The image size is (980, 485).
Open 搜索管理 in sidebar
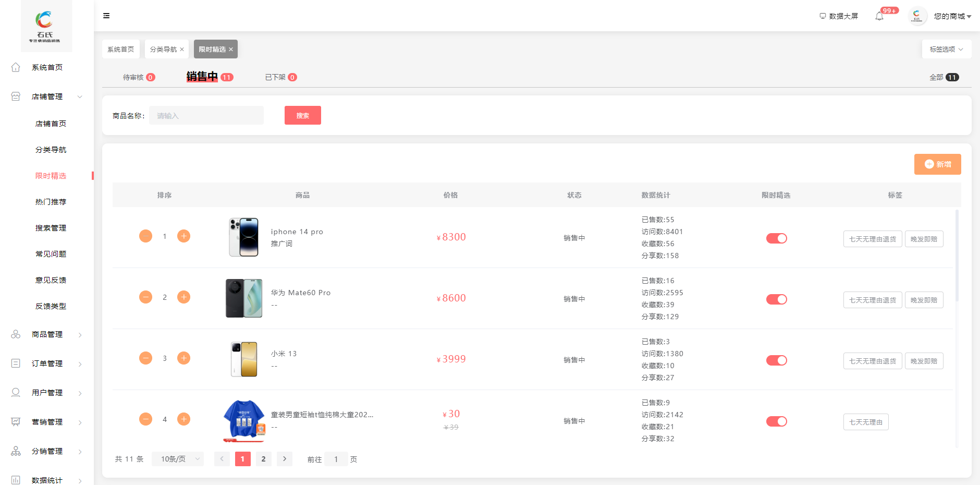coord(51,228)
